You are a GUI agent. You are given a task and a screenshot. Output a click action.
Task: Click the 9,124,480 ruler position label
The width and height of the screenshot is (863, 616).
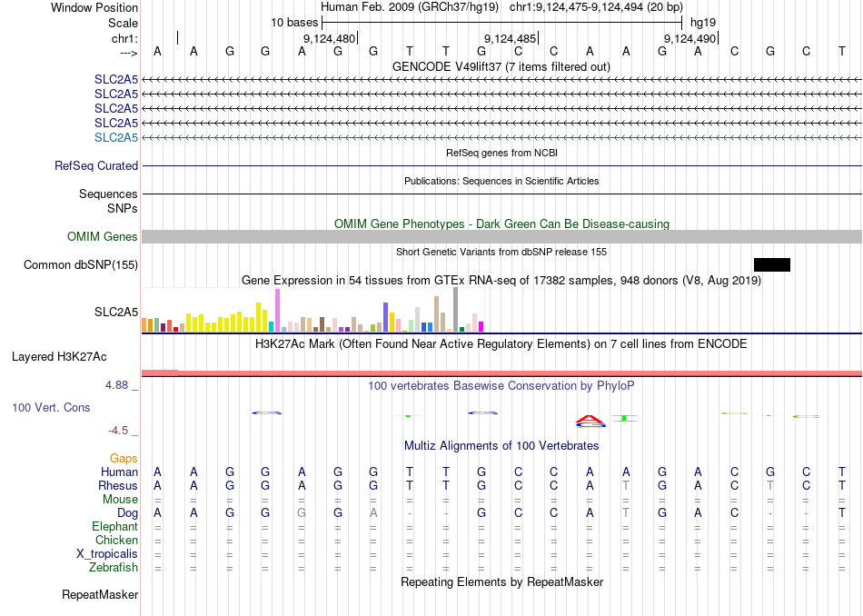(329, 38)
